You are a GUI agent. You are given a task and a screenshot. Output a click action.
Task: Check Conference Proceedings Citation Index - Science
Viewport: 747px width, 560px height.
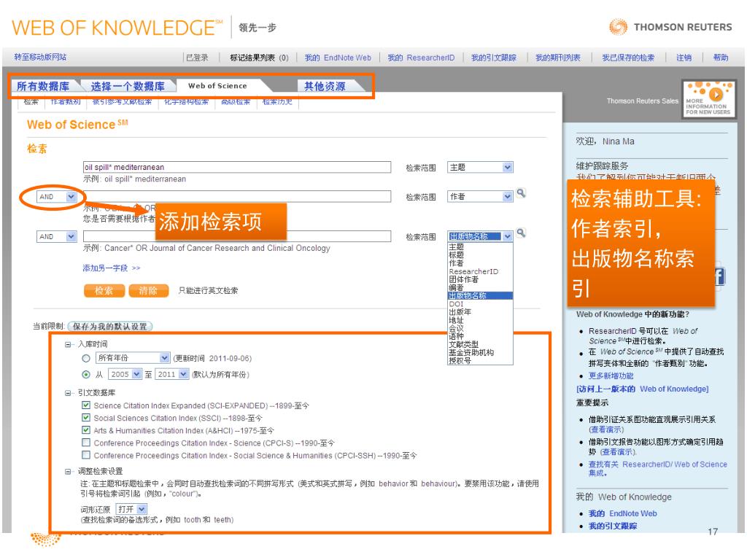[x=86, y=443]
